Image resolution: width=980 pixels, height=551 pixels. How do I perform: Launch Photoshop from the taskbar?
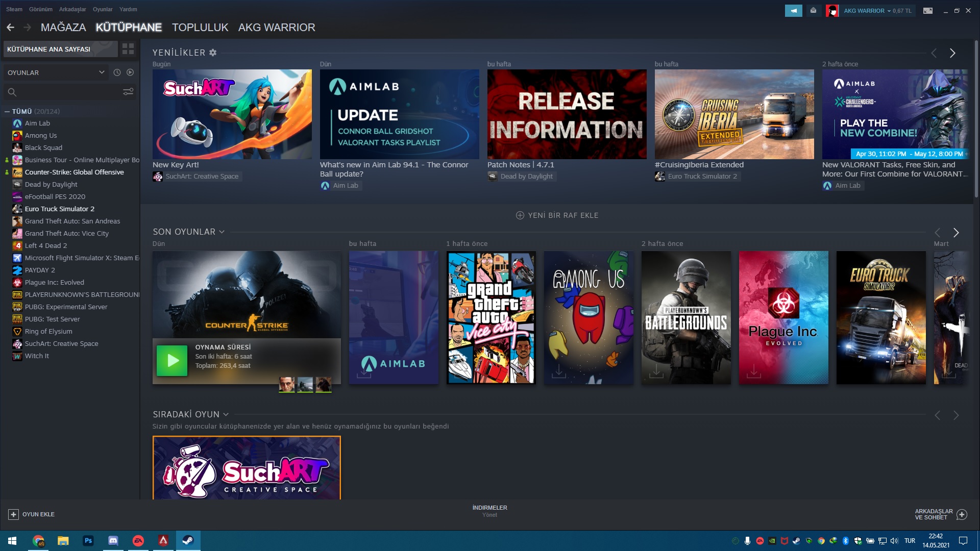(x=88, y=541)
